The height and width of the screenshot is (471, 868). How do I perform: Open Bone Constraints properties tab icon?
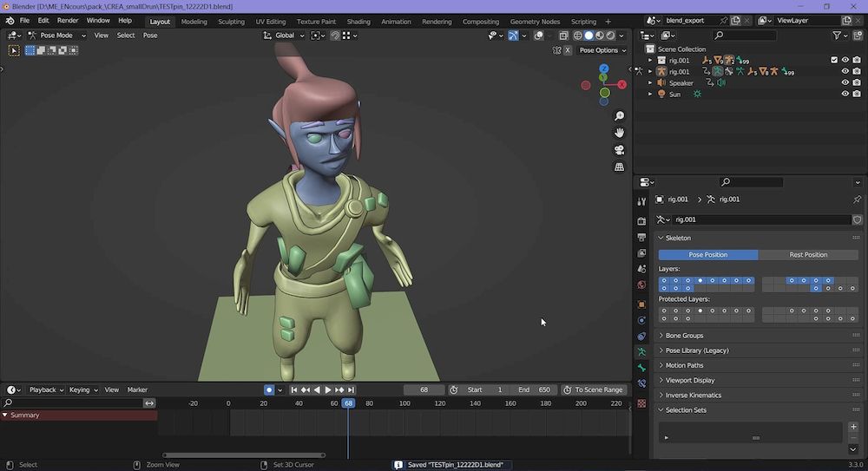(641, 383)
